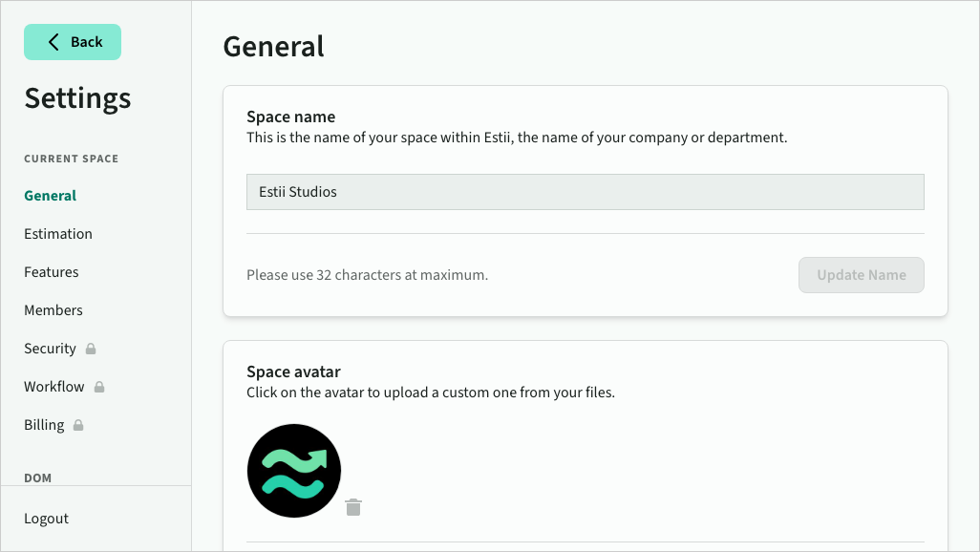Click the lock icon beside Billing

(78, 425)
